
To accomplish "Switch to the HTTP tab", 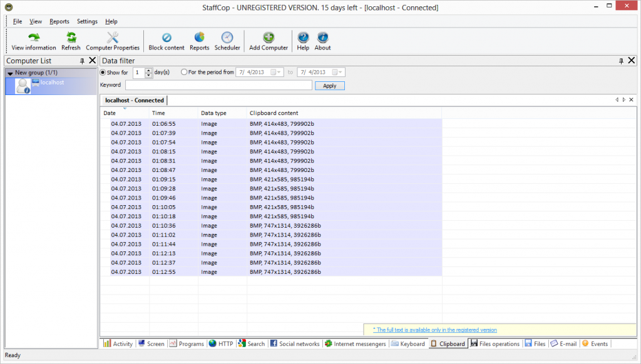I will 221,343.
